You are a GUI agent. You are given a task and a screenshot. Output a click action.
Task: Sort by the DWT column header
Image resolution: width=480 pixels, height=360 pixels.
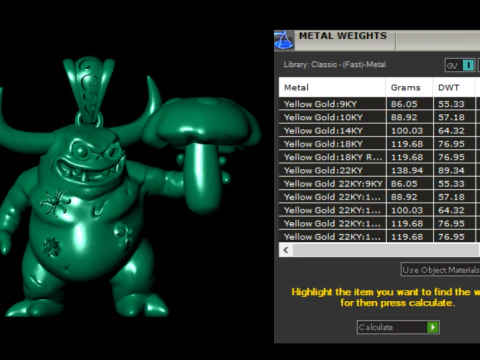click(x=454, y=87)
